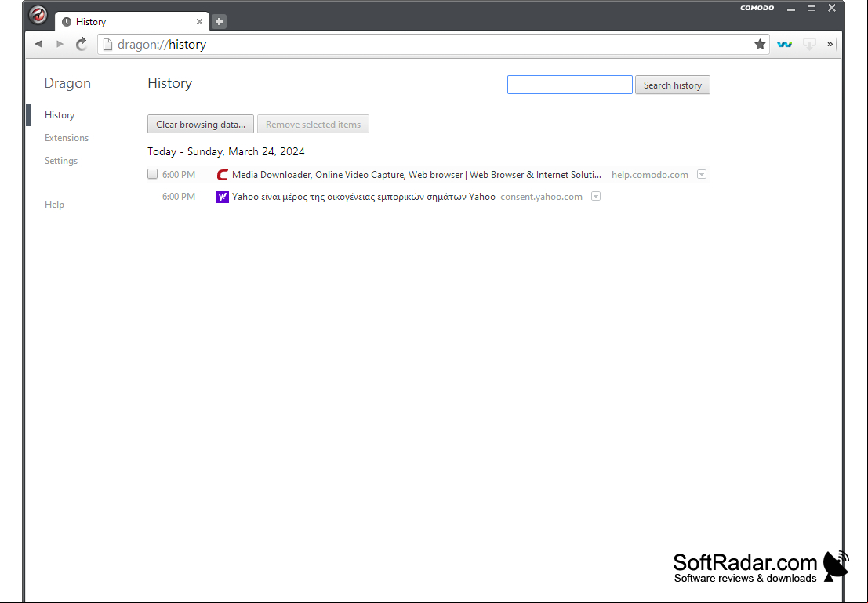Image resolution: width=868 pixels, height=603 pixels.
Task: Go forward with the forward arrow
Action: tap(60, 44)
